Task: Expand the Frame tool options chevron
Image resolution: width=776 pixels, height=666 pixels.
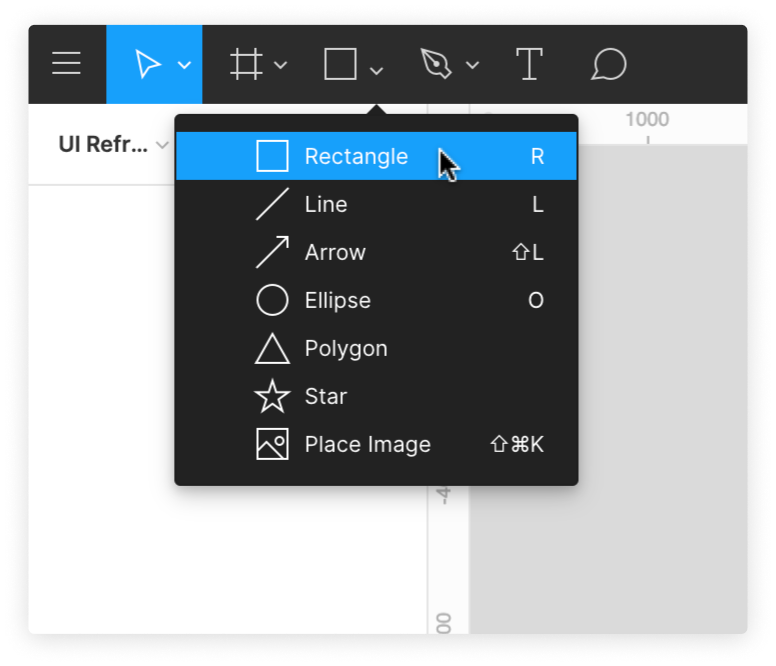Action: pyautogui.click(x=281, y=65)
